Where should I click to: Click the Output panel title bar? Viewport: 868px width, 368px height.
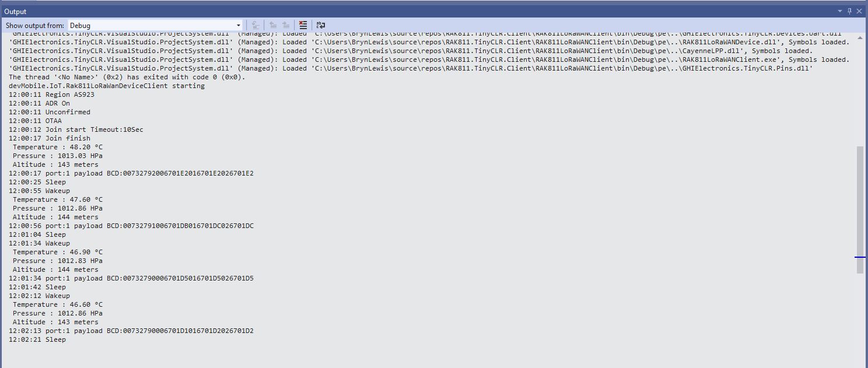coord(408,11)
